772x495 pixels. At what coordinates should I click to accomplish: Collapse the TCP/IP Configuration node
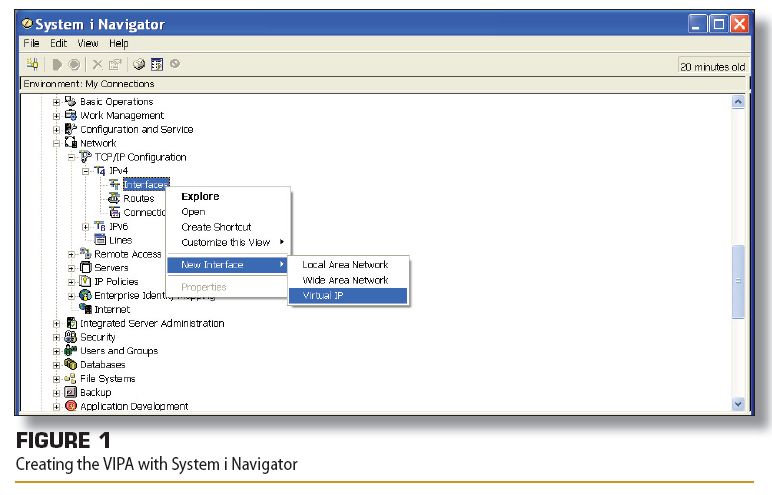(x=71, y=157)
